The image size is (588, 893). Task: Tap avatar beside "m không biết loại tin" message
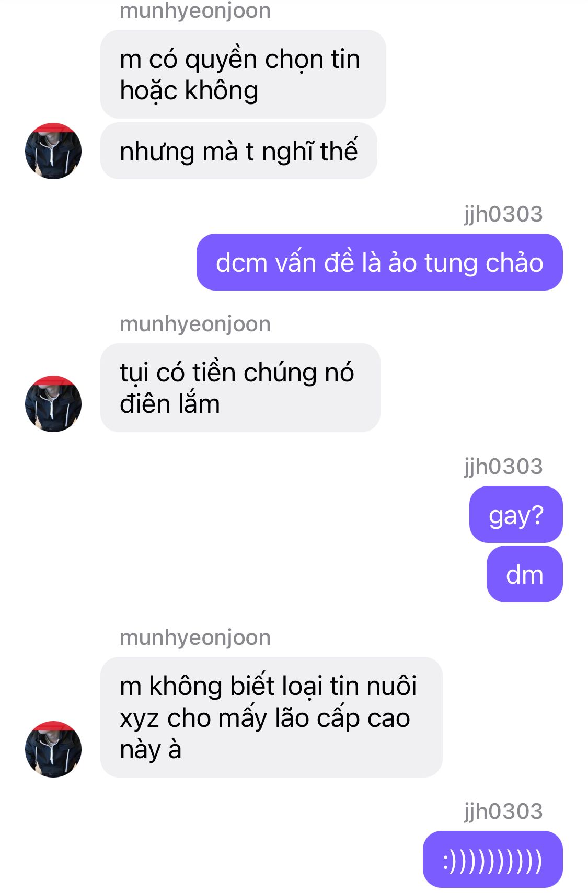tap(53, 749)
